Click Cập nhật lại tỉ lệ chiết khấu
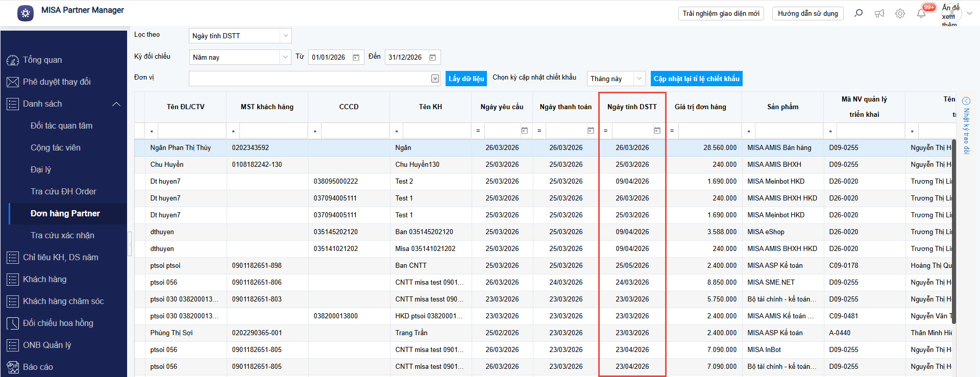Viewport: 980px width, 377px height. [x=696, y=79]
